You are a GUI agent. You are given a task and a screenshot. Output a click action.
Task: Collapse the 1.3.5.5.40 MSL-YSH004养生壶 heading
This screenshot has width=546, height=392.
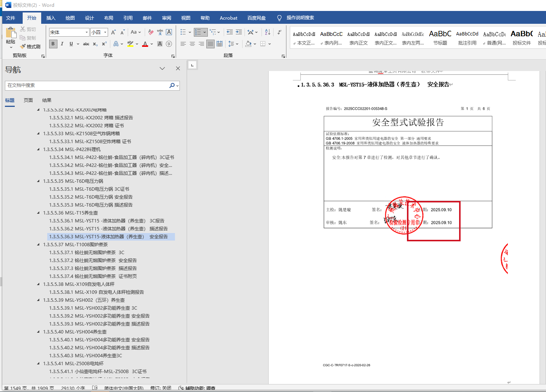click(x=38, y=332)
